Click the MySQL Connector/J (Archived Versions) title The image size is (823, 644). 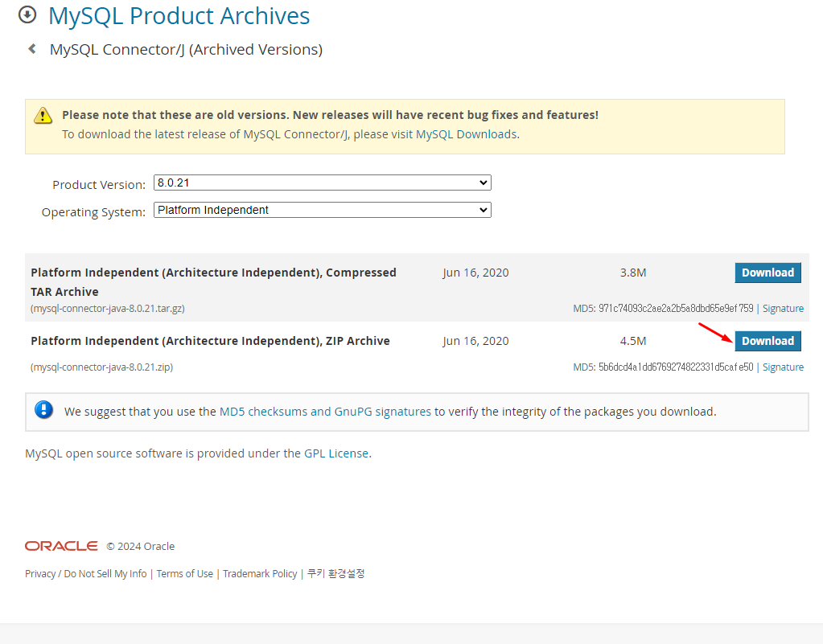tap(186, 49)
